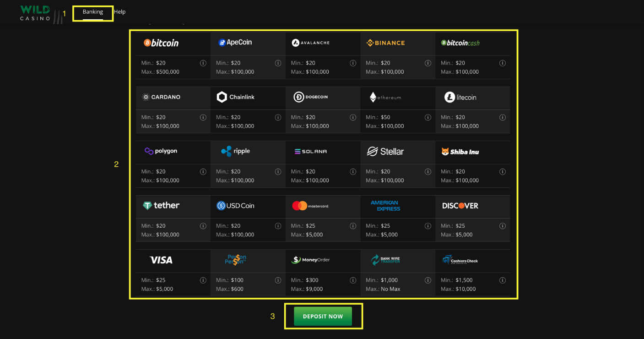Open the info icon for Visa limits
Viewport: 644px width, 339px height.
click(x=203, y=280)
